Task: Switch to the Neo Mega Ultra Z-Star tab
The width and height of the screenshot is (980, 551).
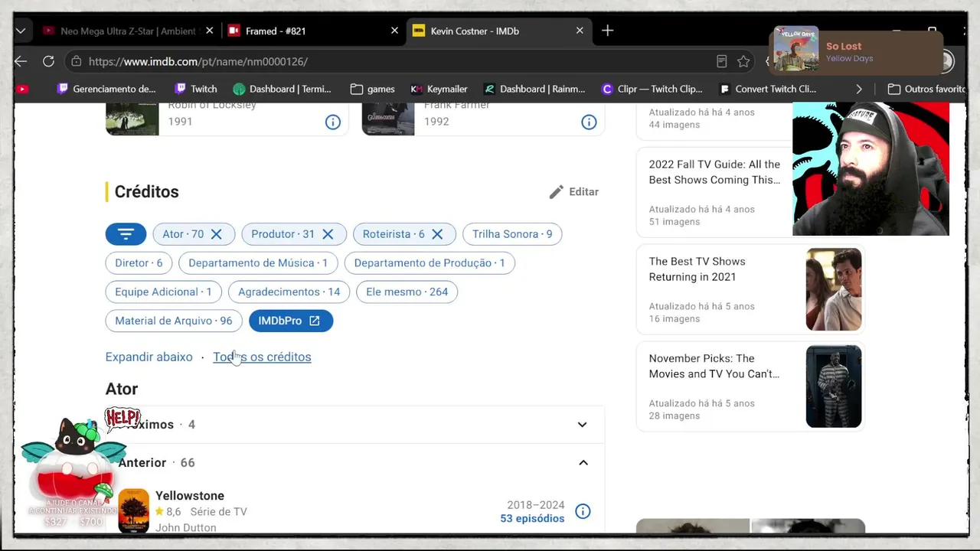Action: pyautogui.click(x=126, y=31)
